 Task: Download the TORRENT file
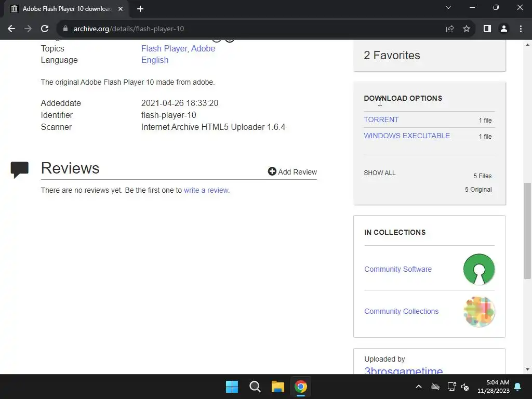pos(381,120)
